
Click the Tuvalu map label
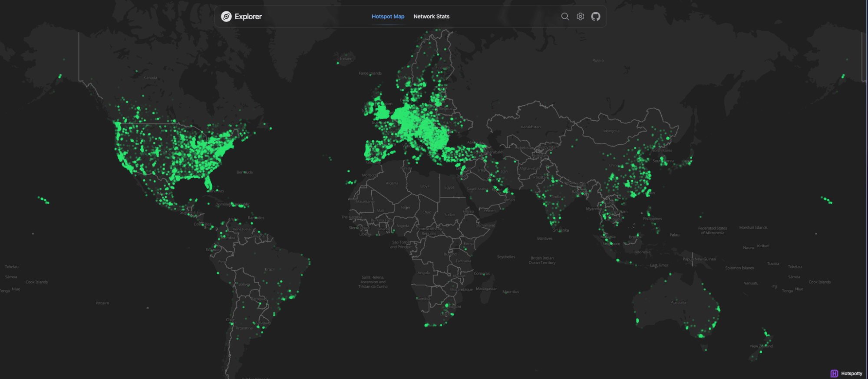773,263
